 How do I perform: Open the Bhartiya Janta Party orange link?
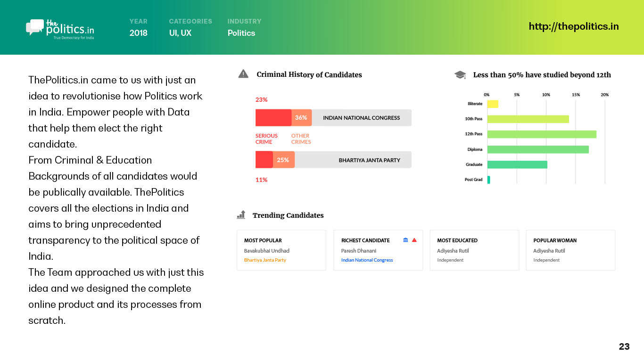coord(265,260)
